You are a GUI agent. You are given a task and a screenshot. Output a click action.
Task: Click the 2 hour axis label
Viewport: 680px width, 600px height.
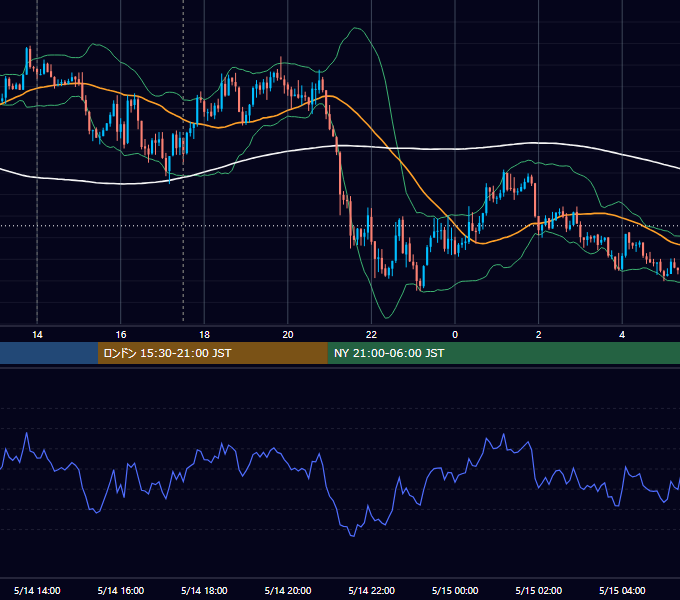[x=539, y=335]
